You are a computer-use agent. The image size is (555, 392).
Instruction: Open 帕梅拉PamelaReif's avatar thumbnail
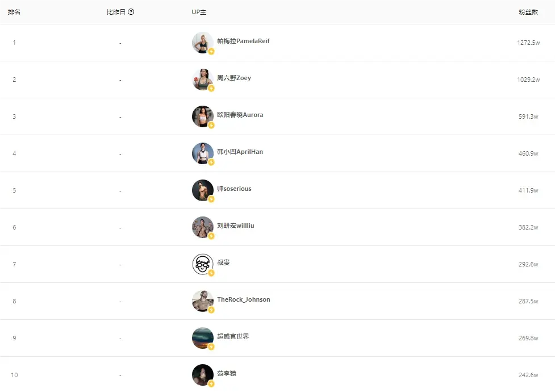[202, 43]
